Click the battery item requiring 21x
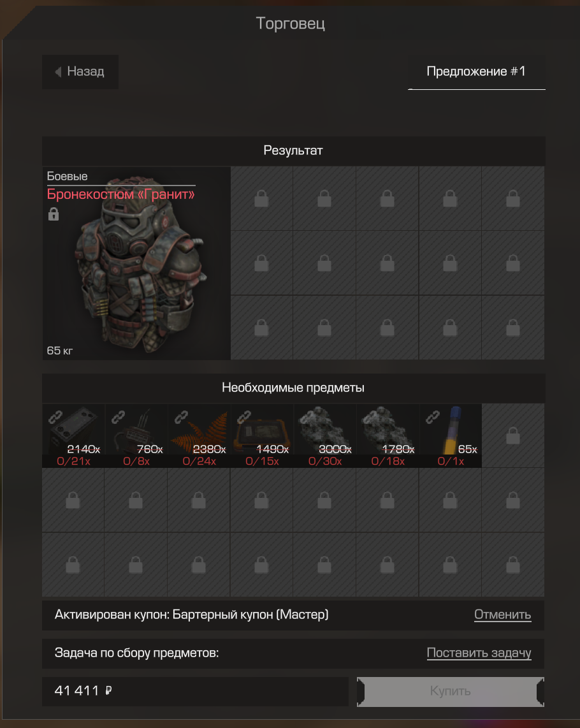580x728 pixels. point(73,435)
